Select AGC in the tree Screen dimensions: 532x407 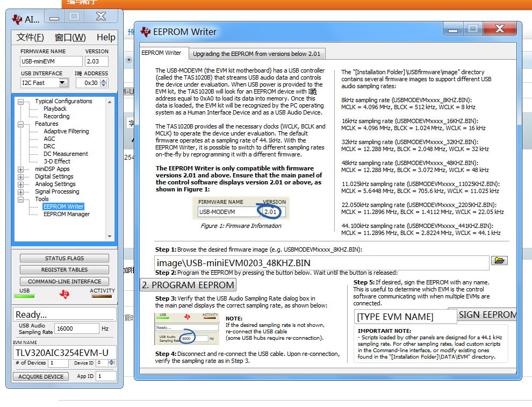pyautogui.click(x=49, y=139)
